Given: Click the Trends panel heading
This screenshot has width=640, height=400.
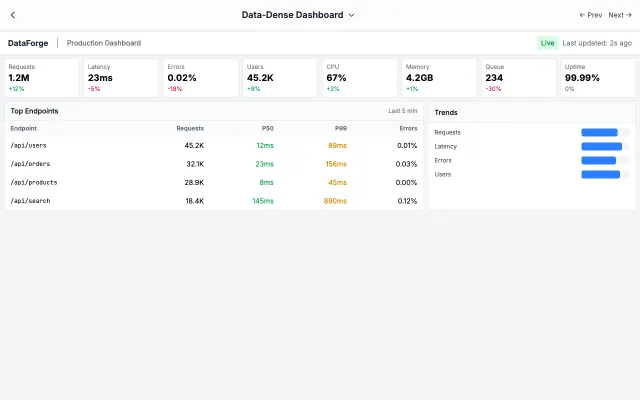Looking at the screenshot, I should coord(446,112).
